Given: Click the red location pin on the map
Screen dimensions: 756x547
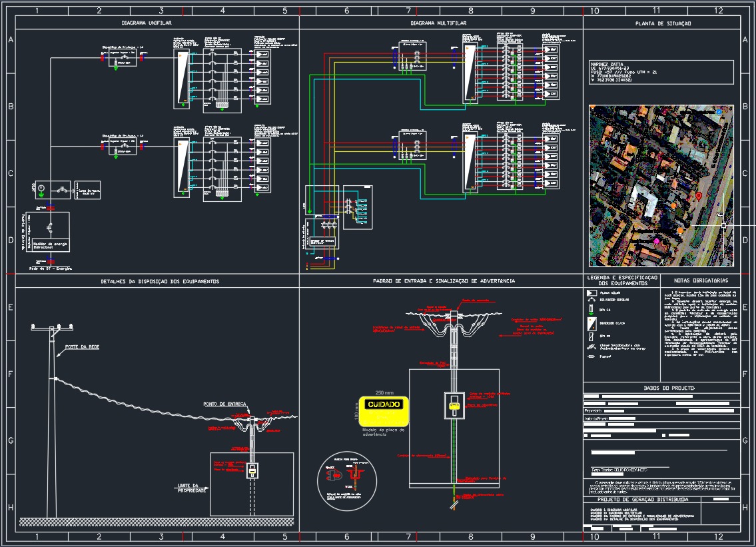Looking at the screenshot, I should 699,196.
